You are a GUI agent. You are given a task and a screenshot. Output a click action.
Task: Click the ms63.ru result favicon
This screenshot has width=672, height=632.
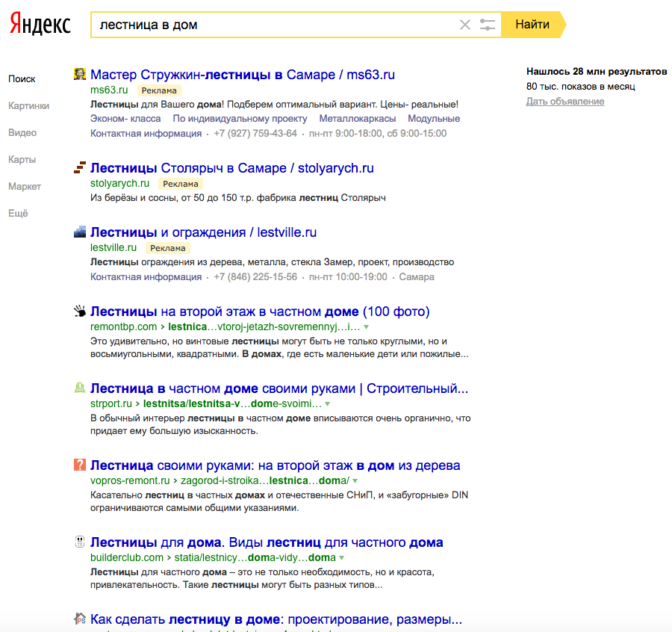80,74
